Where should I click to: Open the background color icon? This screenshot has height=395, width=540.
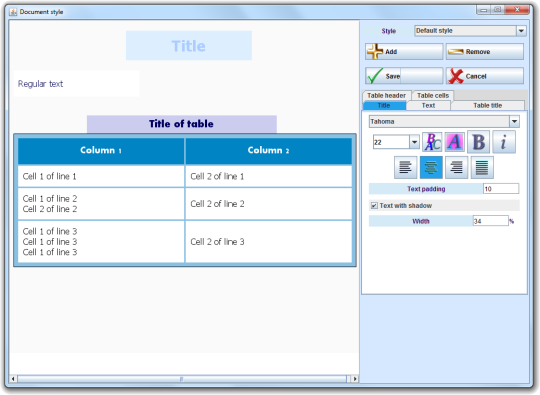click(x=455, y=142)
